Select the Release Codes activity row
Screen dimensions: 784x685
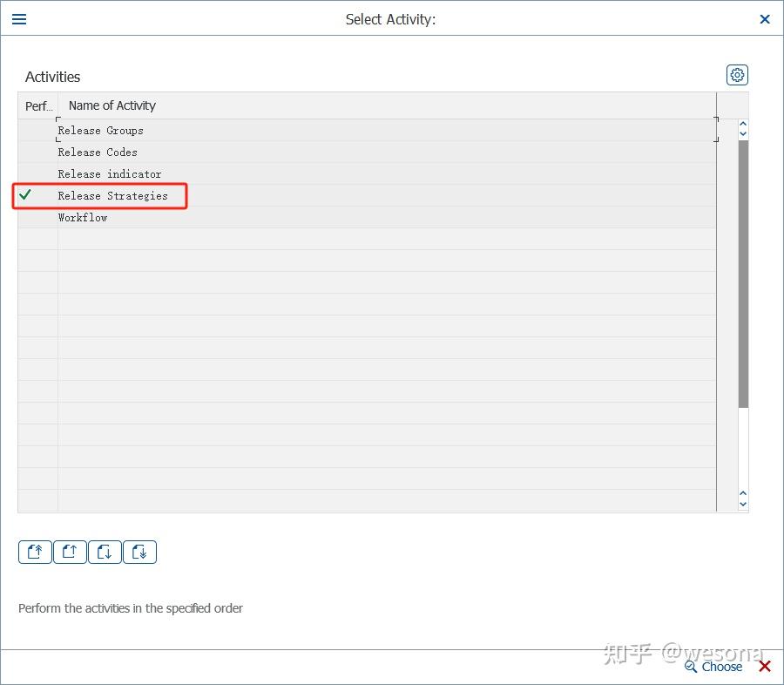(98, 152)
